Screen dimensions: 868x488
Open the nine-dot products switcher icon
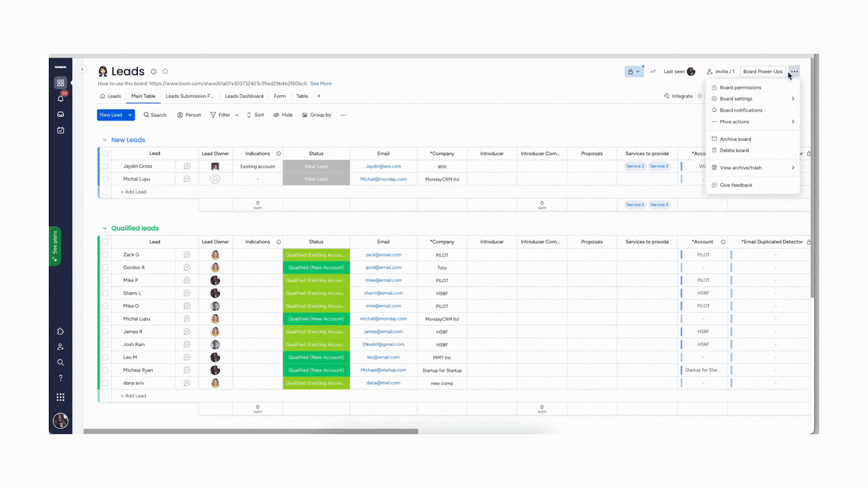(61, 397)
